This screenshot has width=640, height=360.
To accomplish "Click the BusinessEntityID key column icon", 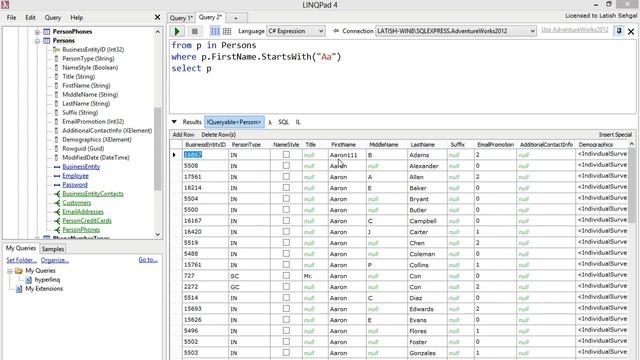I will point(56,49).
